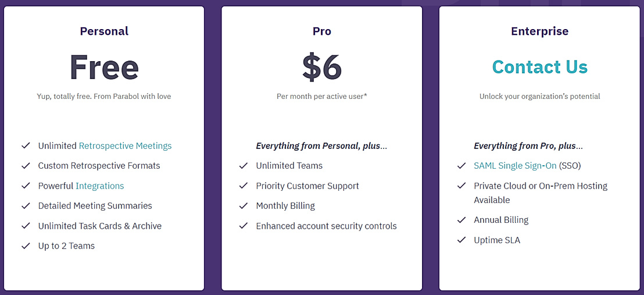Image resolution: width=644 pixels, height=295 pixels.
Task: Click checkmark beside Unlimited Retrospective Meetings
Action: point(26,145)
